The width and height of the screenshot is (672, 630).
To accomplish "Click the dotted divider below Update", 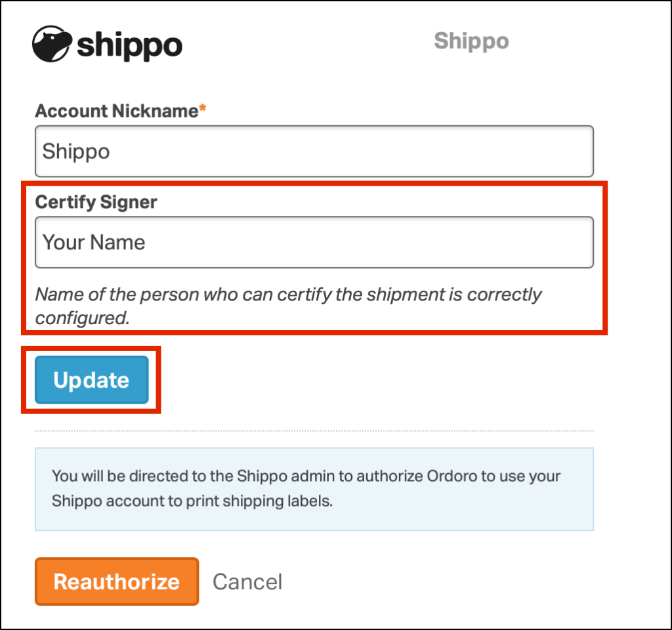I will point(314,430).
